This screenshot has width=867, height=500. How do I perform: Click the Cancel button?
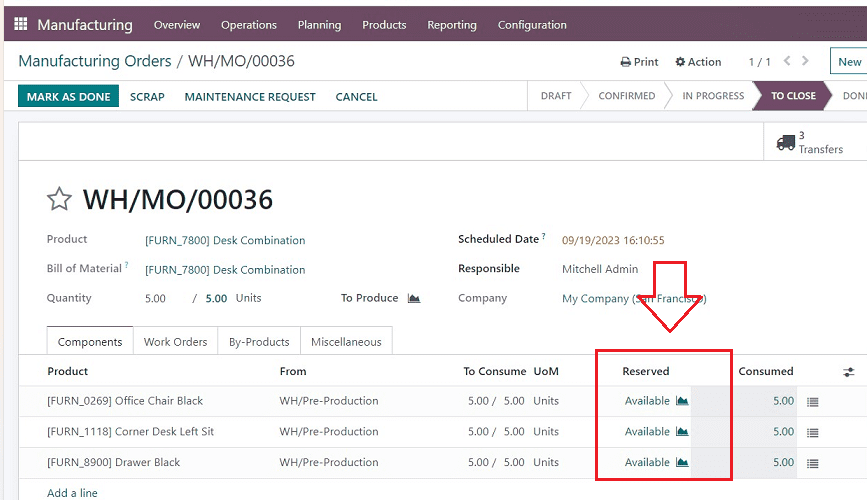coord(356,97)
